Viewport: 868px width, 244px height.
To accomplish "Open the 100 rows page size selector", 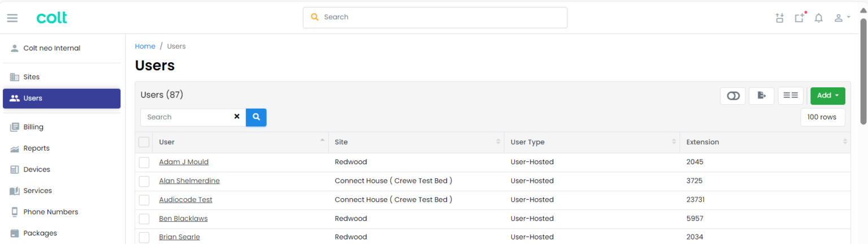I will coord(822,117).
